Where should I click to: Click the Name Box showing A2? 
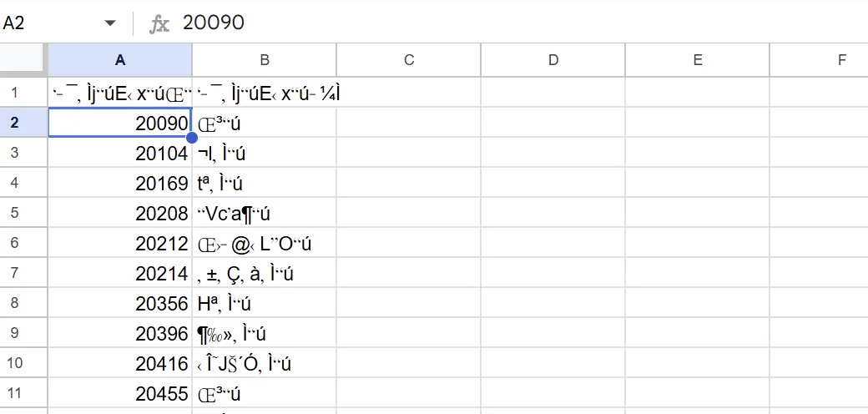pyautogui.click(x=50, y=23)
